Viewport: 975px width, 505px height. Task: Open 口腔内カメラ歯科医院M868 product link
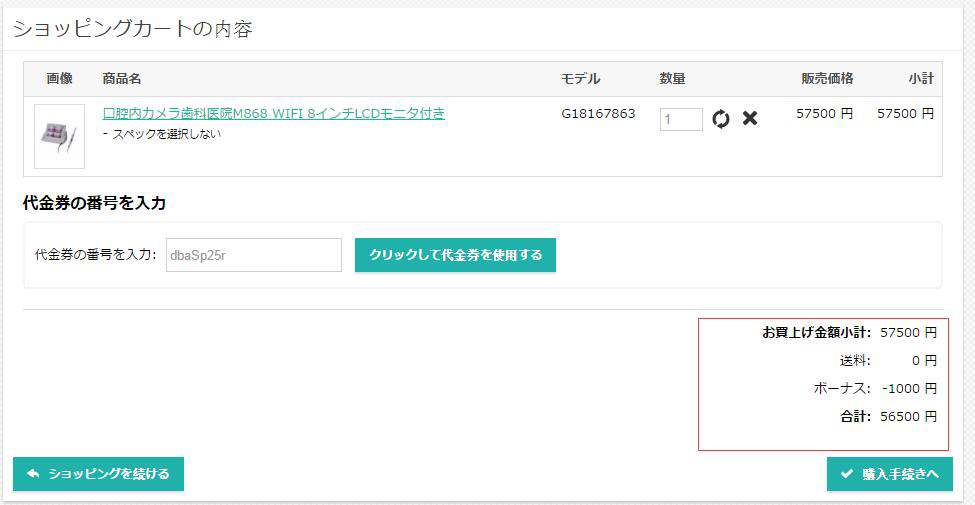(x=274, y=113)
